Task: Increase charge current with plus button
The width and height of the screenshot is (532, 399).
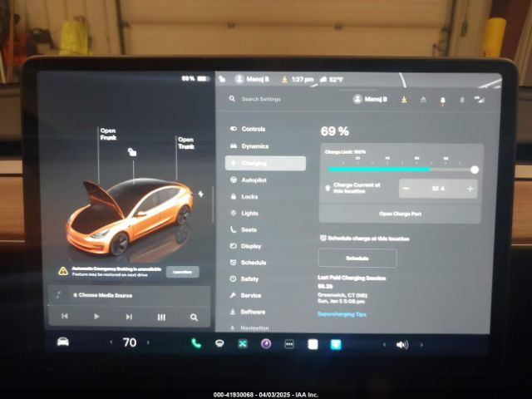Action: coord(470,189)
